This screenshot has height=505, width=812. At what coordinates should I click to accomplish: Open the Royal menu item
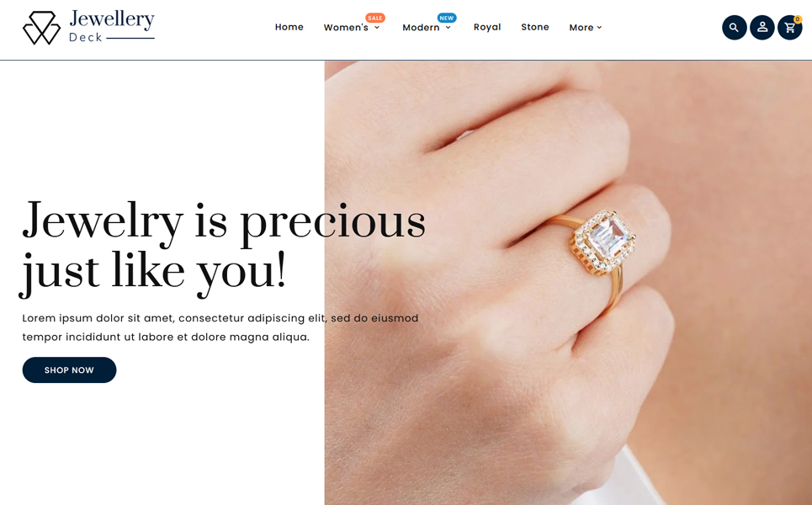coord(487,27)
